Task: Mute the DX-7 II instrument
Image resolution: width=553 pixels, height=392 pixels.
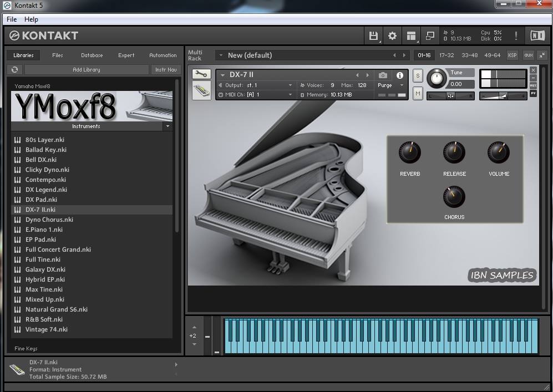Action: pos(418,93)
